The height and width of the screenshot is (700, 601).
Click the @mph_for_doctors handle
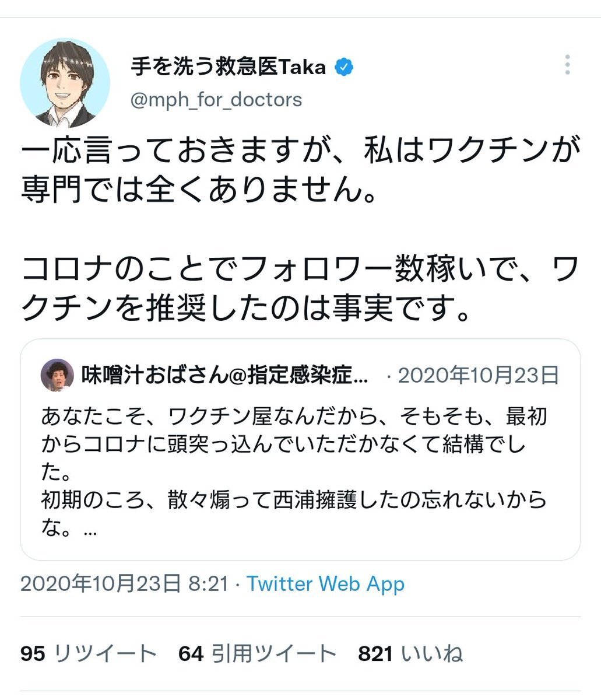[216, 100]
